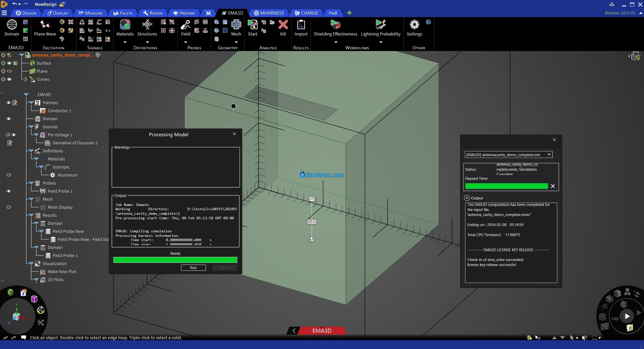Open the EMA3D simulation file dropdown

[x=508, y=155]
